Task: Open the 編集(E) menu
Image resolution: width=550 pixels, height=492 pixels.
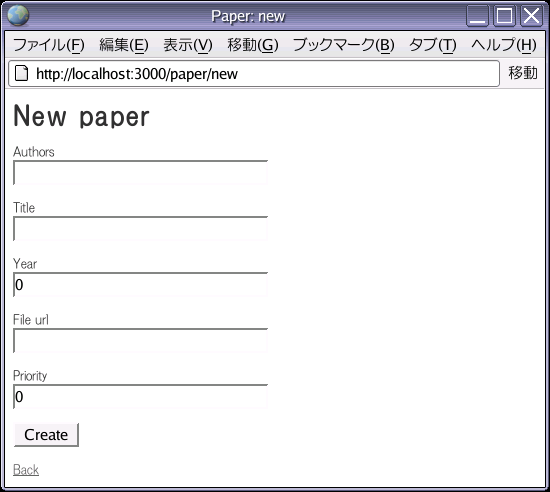Action: (124, 45)
